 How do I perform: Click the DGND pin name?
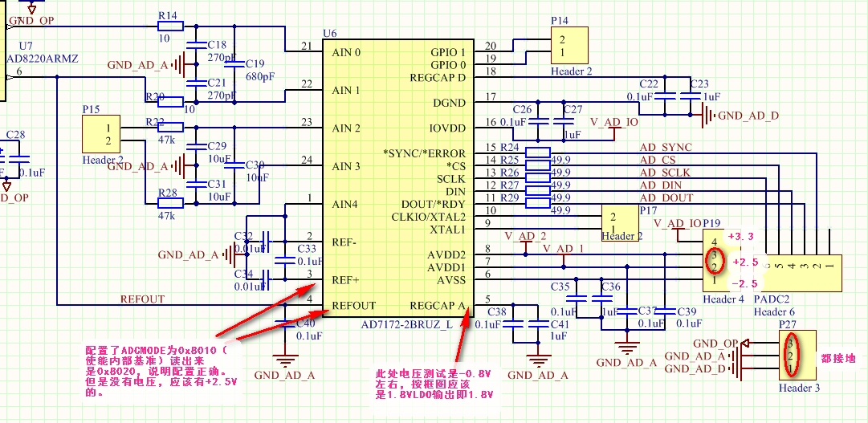tap(450, 103)
